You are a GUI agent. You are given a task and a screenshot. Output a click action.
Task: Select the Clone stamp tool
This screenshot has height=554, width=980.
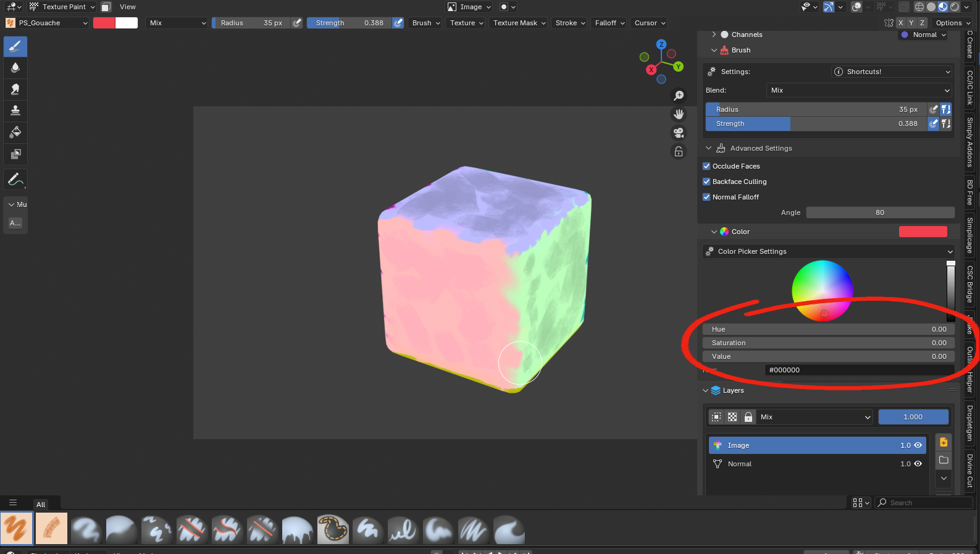click(15, 111)
